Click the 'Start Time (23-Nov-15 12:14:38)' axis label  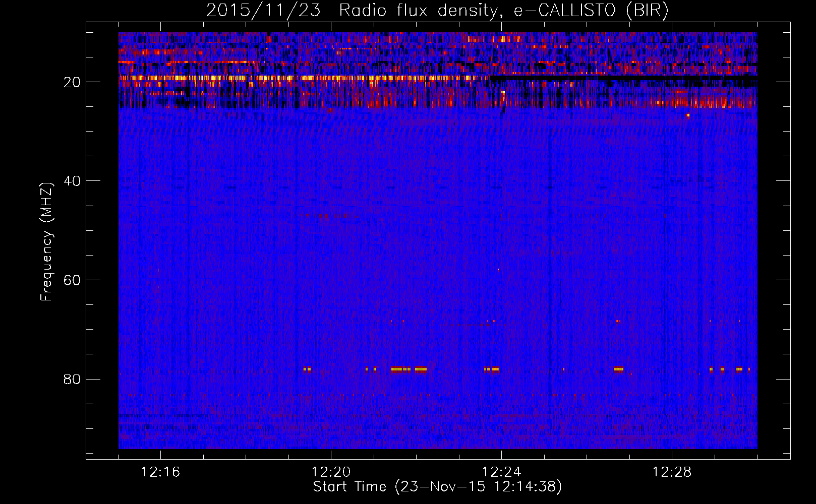437,487
